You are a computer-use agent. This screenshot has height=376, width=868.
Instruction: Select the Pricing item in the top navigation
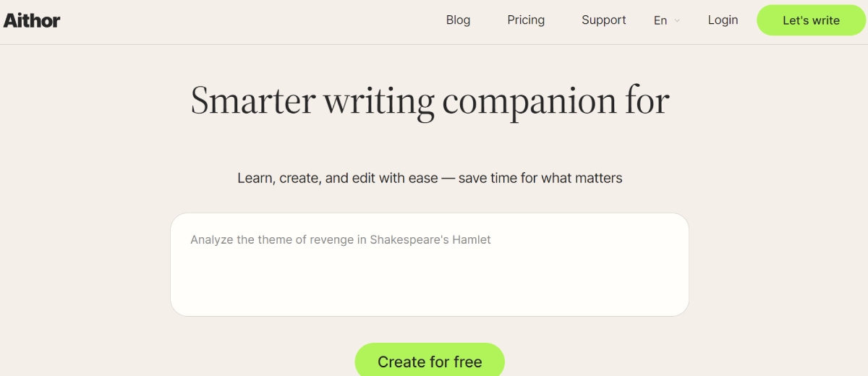pyautogui.click(x=526, y=20)
